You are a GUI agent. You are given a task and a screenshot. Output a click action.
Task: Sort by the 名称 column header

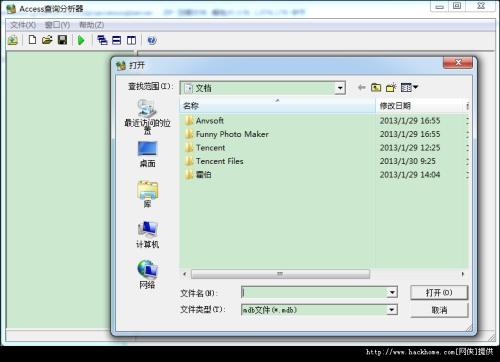point(277,106)
